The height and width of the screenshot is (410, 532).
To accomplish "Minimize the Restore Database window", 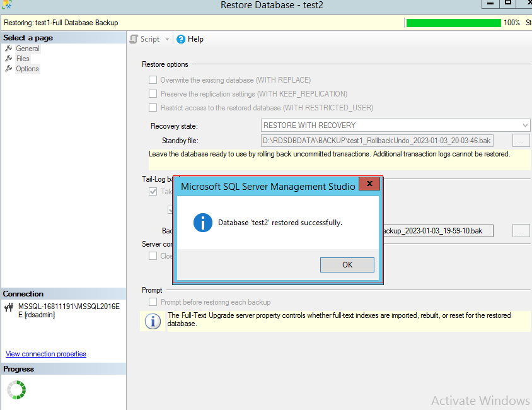I will [x=490, y=3].
